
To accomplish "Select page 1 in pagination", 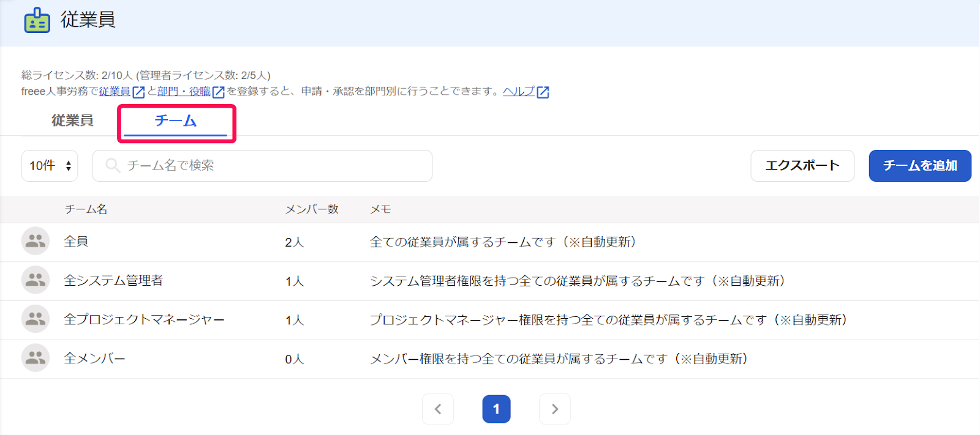I will (x=496, y=409).
